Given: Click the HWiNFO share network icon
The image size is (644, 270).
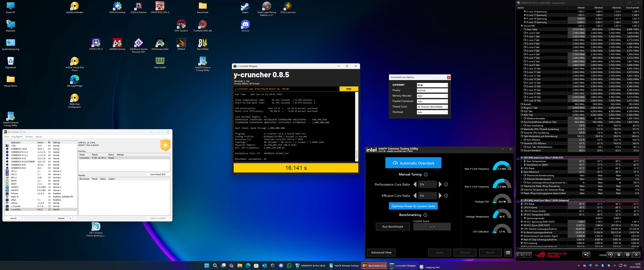Looking at the screenshot, I should click(586, 255).
